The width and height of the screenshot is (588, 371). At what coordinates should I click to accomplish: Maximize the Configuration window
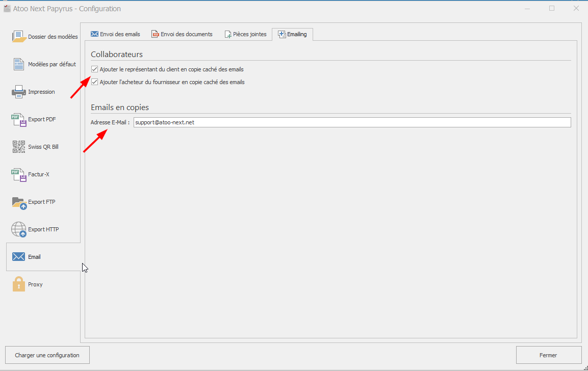tap(552, 8)
